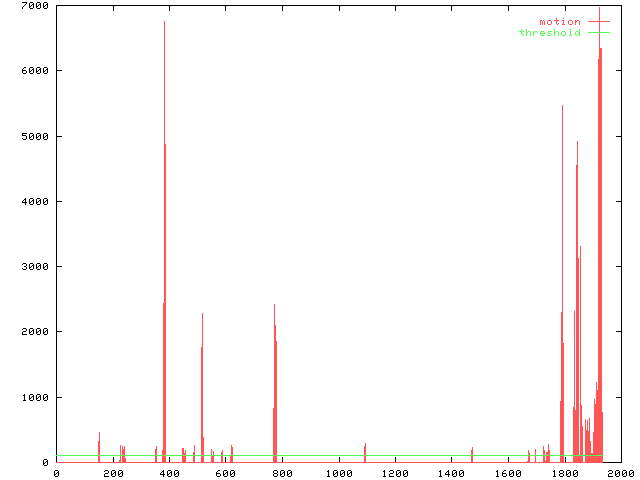This screenshot has height=480, width=640.
Task: Click the x-axis label 600
Action: click(225, 473)
